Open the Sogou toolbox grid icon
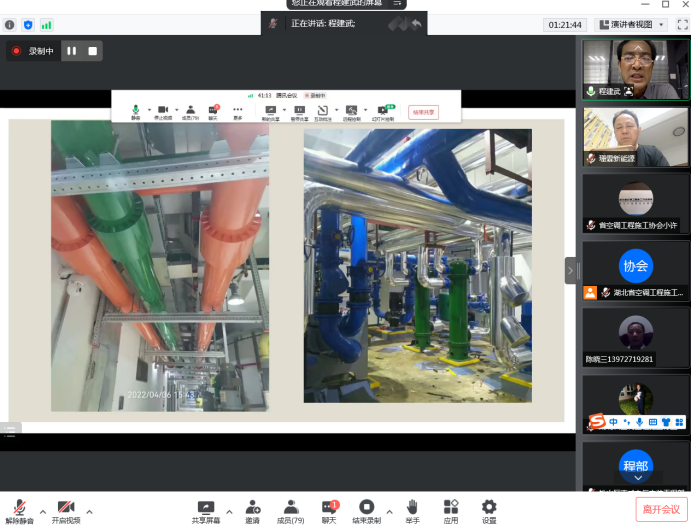Image resolution: width=692 pixels, height=528 pixels. (679, 422)
